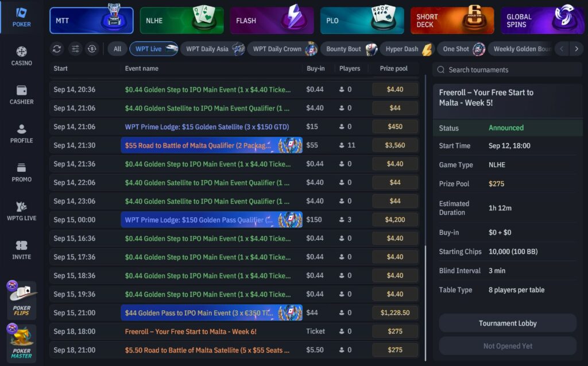Image resolution: width=588 pixels, height=366 pixels.
Task: Click the refresh tournaments icon
Action: (56, 49)
